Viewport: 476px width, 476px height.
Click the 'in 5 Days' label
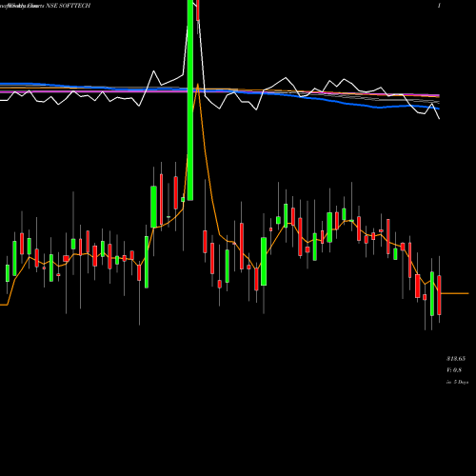[457, 382]
